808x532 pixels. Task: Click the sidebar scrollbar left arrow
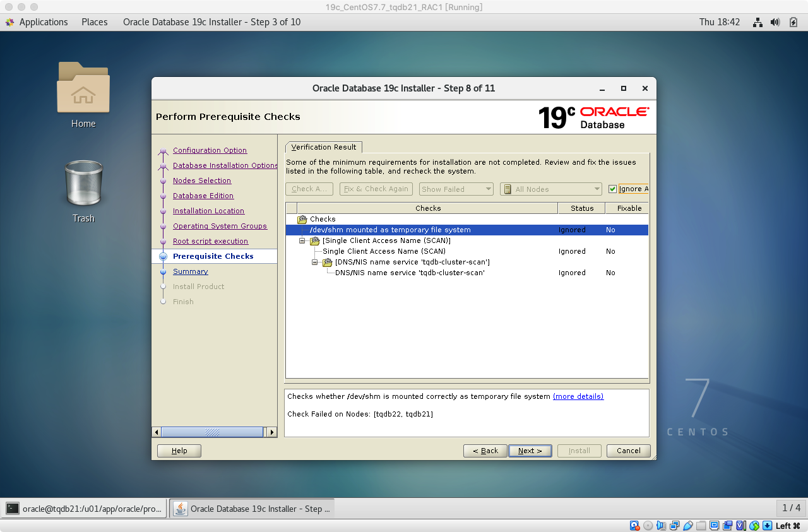157,432
